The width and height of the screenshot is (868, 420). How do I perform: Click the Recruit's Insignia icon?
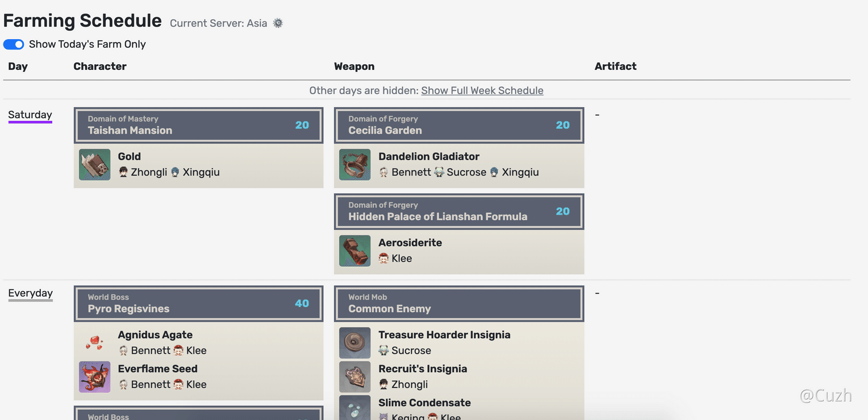point(355,377)
